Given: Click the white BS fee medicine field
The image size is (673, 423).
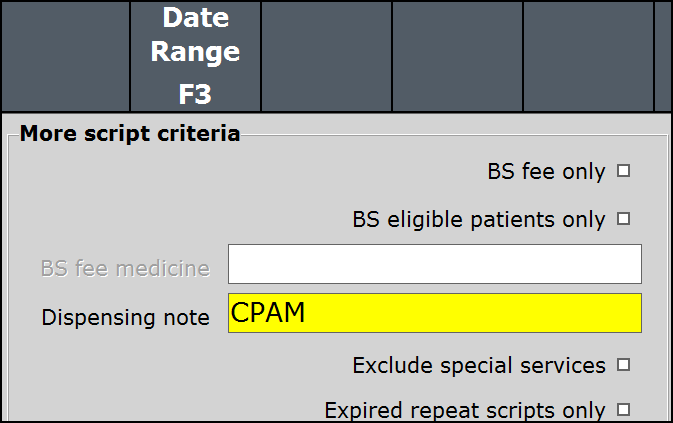Looking at the screenshot, I should (x=434, y=264).
